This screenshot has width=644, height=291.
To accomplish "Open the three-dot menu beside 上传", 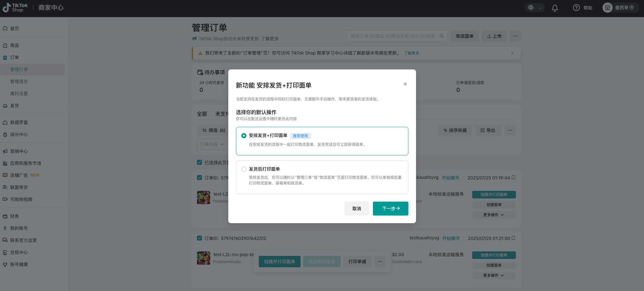I will tap(515, 36).
